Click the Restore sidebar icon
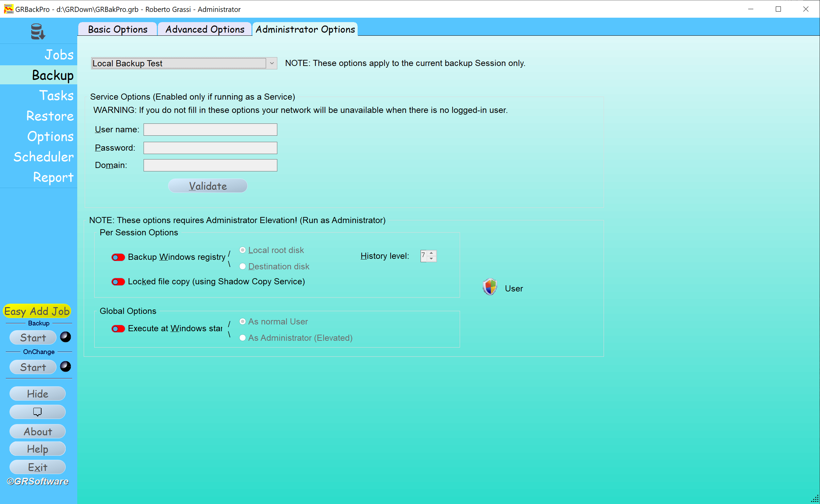The image size is (820, 504). [49, 117]
